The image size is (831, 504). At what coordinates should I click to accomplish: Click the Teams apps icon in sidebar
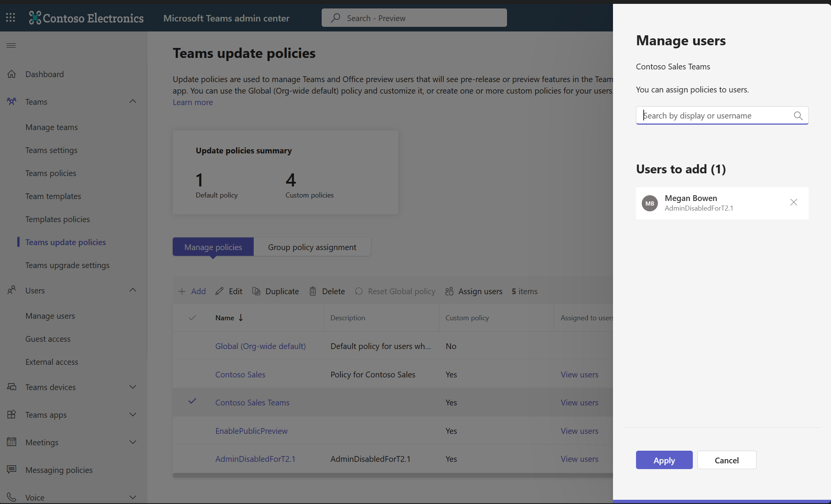[12, 415]
